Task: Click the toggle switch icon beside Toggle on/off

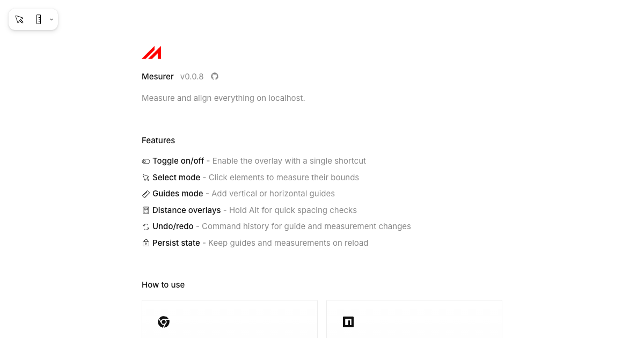Action: click(x=146, y=161)
